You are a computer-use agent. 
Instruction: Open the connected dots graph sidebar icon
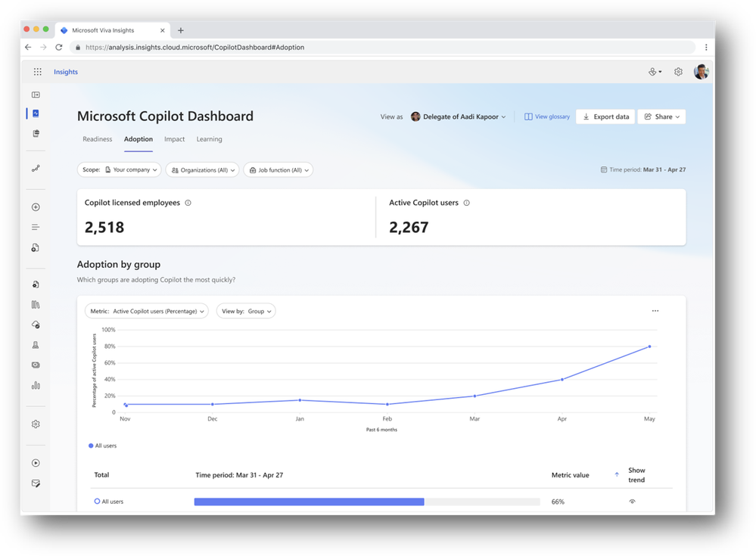point(36,169)
